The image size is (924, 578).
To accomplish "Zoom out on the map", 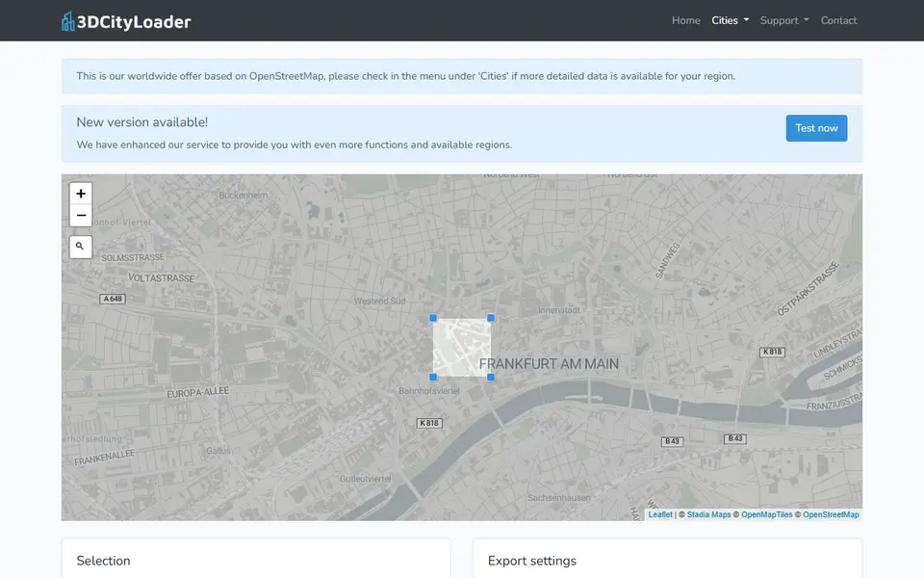I will 81,215.
